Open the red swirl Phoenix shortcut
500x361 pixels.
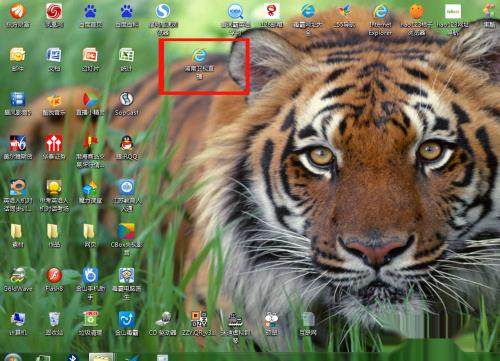[x=54, y=12]
